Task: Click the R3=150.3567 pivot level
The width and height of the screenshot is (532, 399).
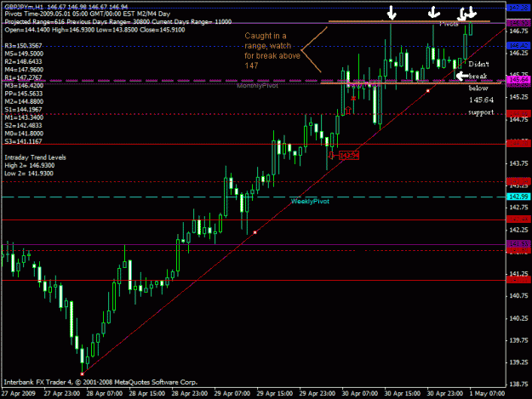Action: [24, 46]
